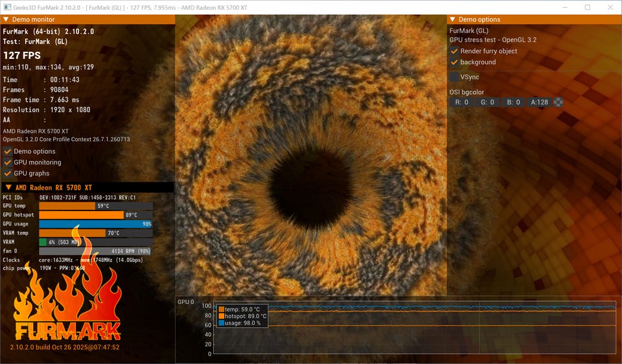Click the VRAM temp 70°C bar
Screen dimensions: 622x364
pyautogui.click(x=96, y=233)
